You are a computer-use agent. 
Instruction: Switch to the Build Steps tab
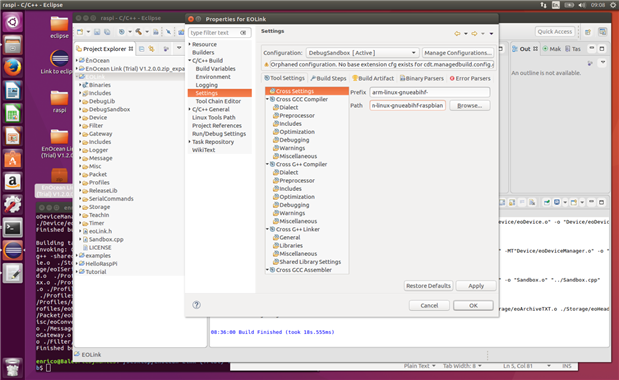(328, 78)
